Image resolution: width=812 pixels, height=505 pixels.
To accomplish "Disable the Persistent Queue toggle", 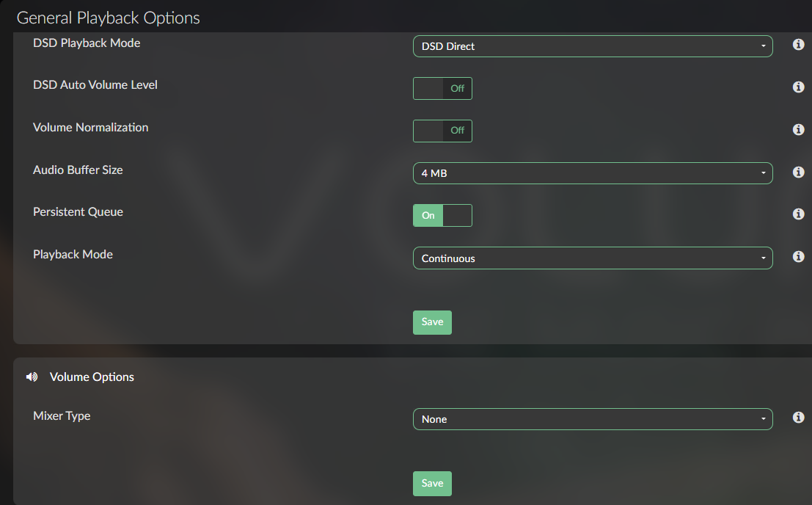I will 442,216.
